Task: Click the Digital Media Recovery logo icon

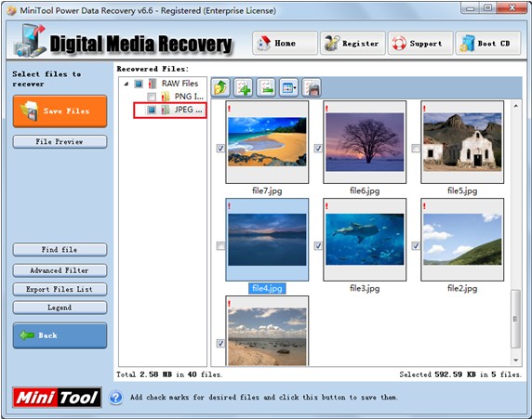Action: coord(30,41)
